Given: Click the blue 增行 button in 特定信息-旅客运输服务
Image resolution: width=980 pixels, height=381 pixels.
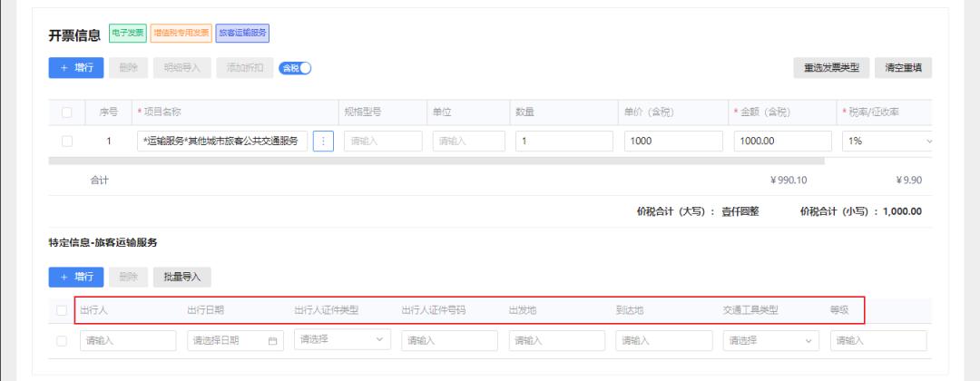Looking at the screenshot, I should tap(75, 278).
